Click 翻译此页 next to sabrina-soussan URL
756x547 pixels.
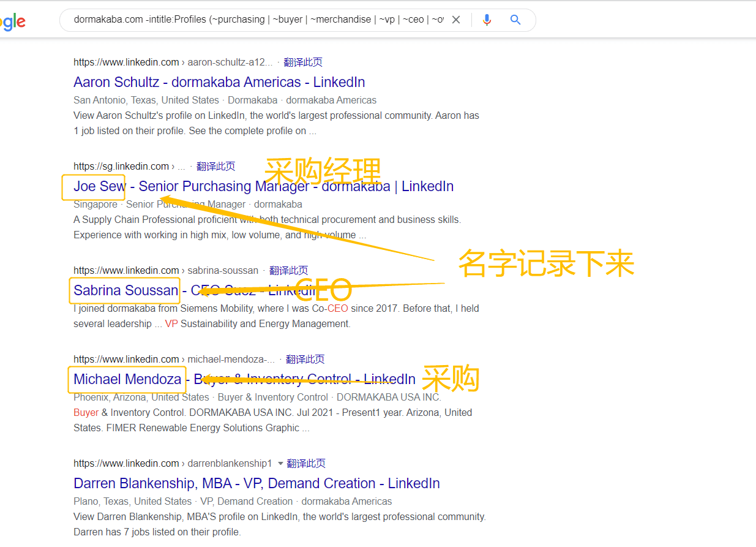[x=288, y=270]
